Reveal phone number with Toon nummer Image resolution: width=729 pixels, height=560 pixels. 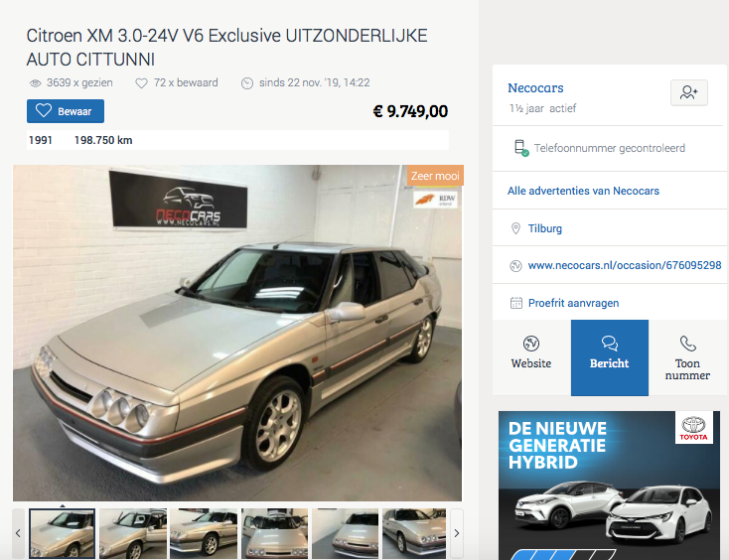(x=687, y=357)
